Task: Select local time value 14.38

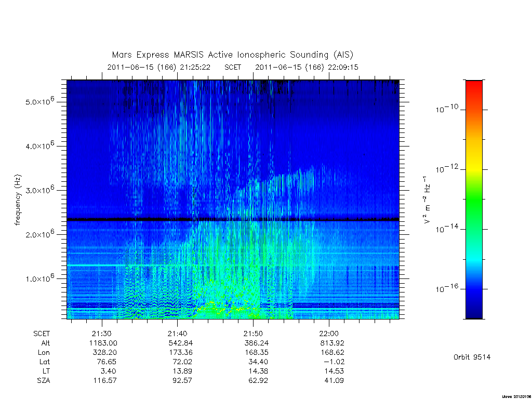Action: pos(258,371)
